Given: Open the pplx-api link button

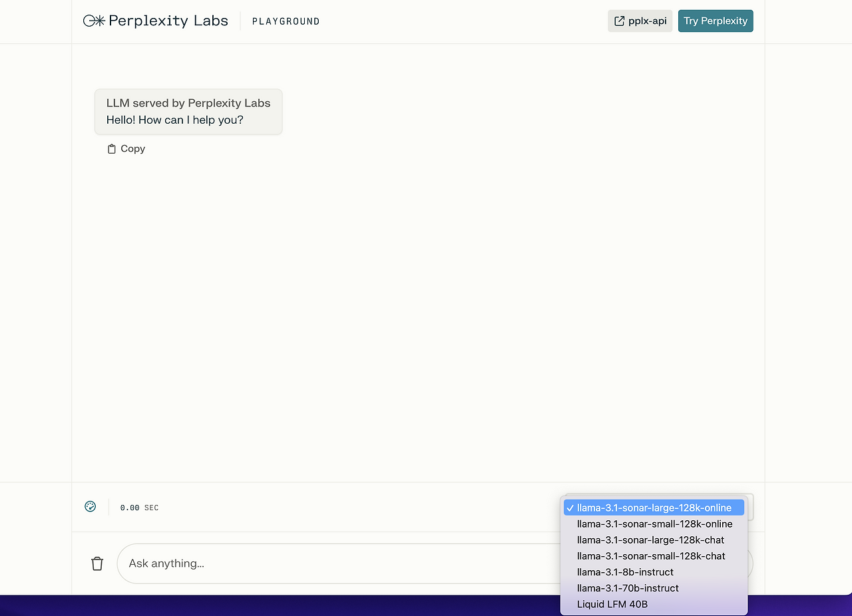Looking at the screenshot, I should (640, 21).
